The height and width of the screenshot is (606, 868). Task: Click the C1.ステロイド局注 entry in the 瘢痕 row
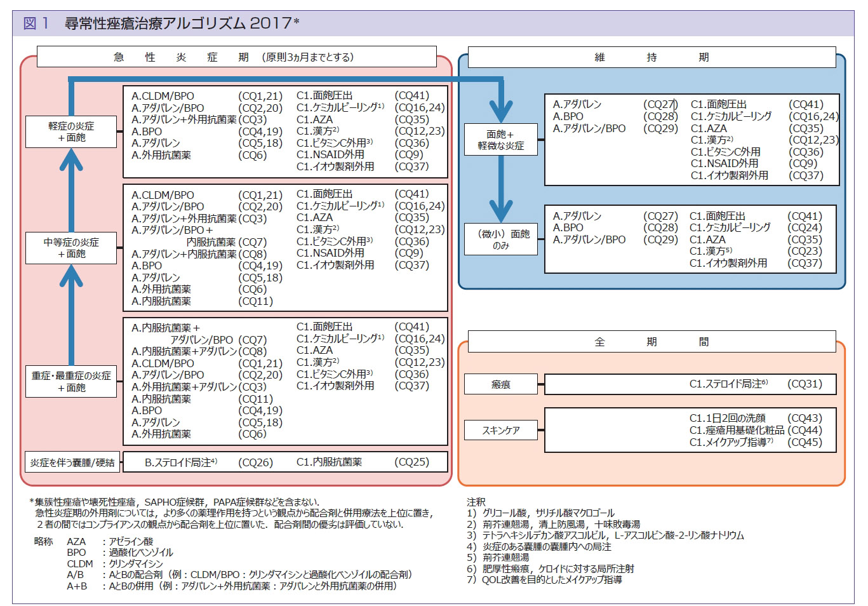click(x=728, y=384)
